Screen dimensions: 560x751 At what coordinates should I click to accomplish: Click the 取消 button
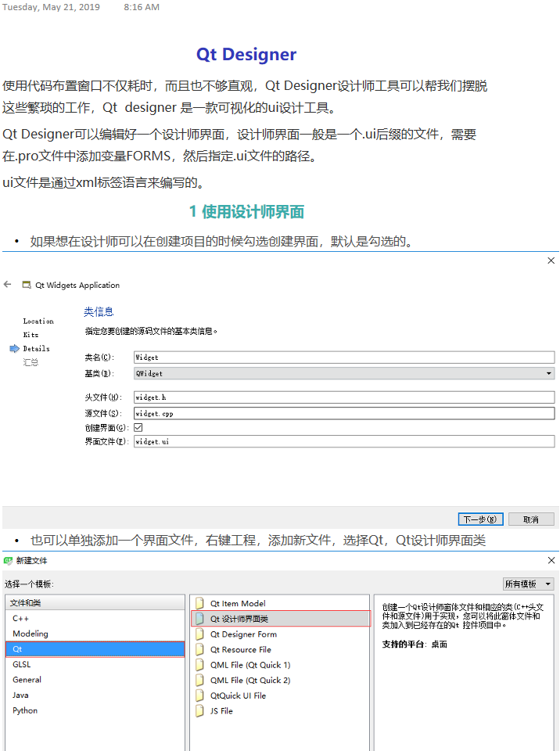[531, 519]
